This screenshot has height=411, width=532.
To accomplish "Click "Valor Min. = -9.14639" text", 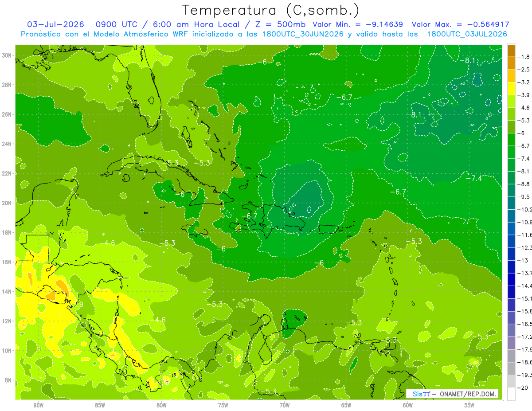I will tap(358, 24).
